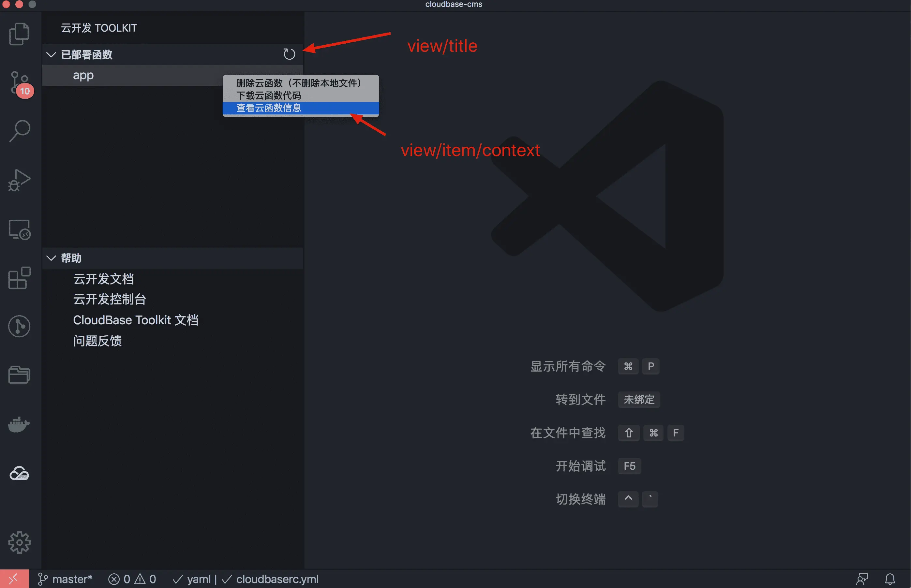The image size is (911, 588).
Task: Click the master* git branch status
Action: pyautogui.click(x=65, y=579)
